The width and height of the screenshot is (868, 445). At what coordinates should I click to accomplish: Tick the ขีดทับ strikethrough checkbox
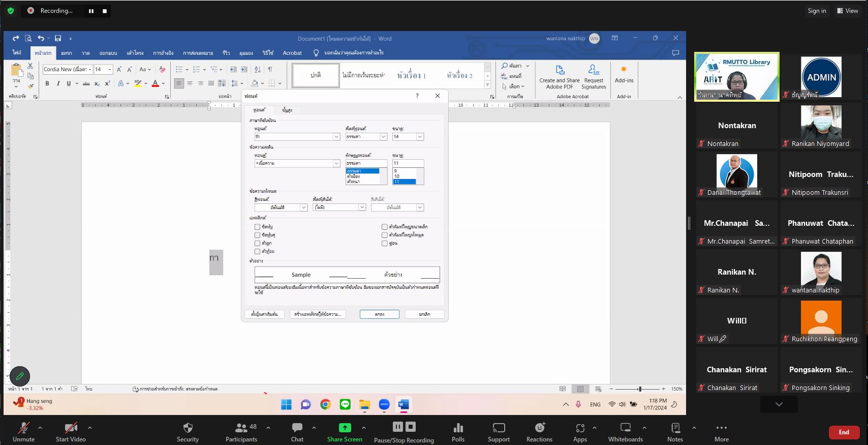pyautogui.click(x=257, y=227)
